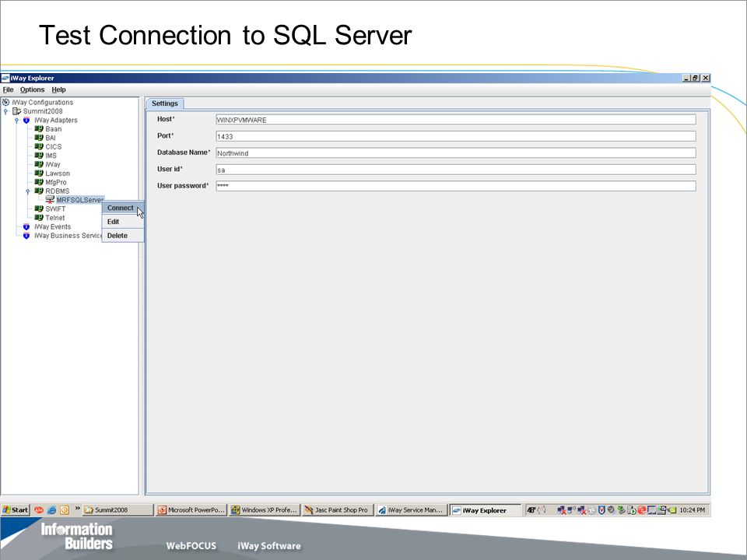Click the Host input field
The image size is (747, 560).
[456, 120]
